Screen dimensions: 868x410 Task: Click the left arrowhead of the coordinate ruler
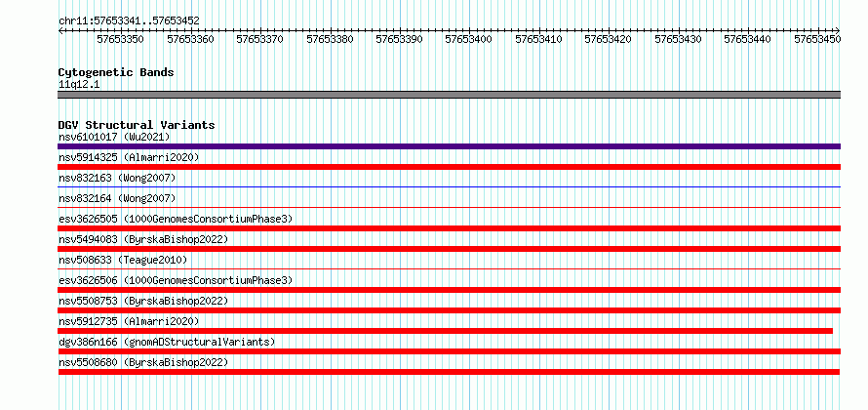(60, 30)
